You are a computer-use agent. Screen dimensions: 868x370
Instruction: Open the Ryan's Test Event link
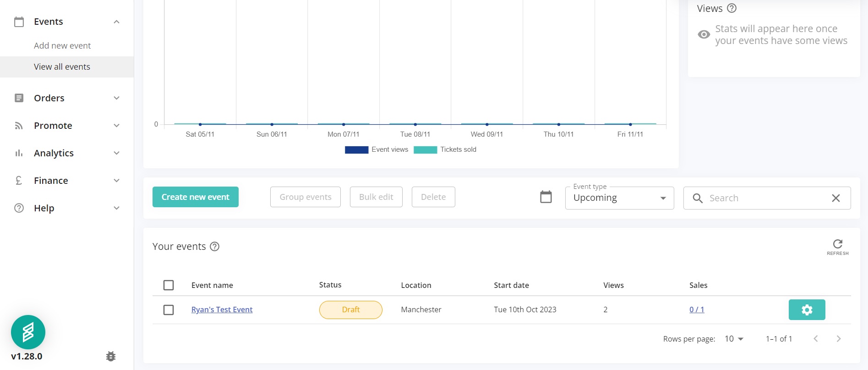[222, 310]
